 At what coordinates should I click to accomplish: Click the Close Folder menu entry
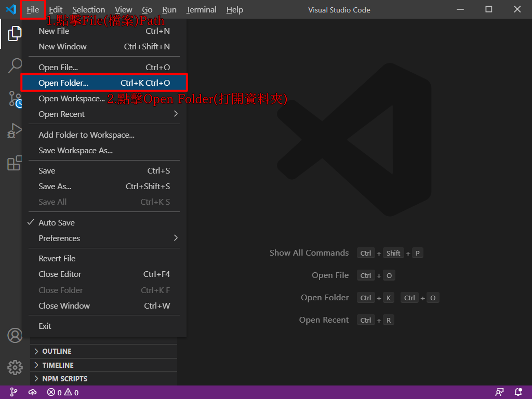104,290
